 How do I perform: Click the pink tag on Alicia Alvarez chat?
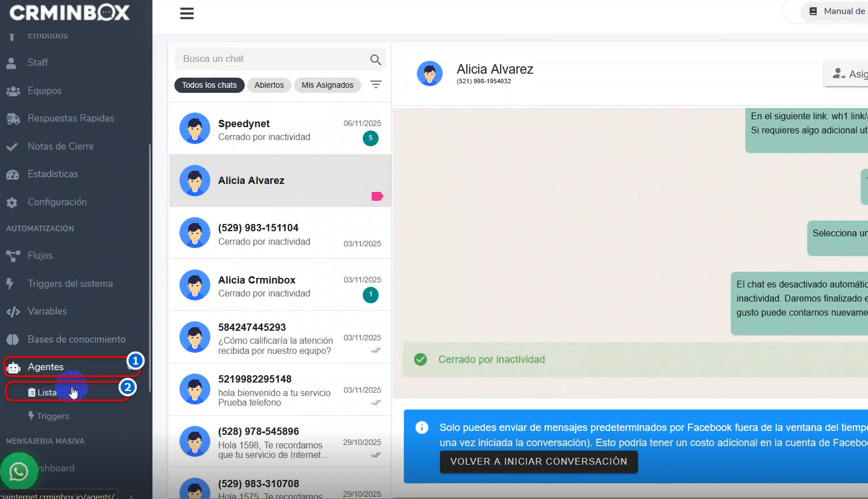(x=377, y=196)
